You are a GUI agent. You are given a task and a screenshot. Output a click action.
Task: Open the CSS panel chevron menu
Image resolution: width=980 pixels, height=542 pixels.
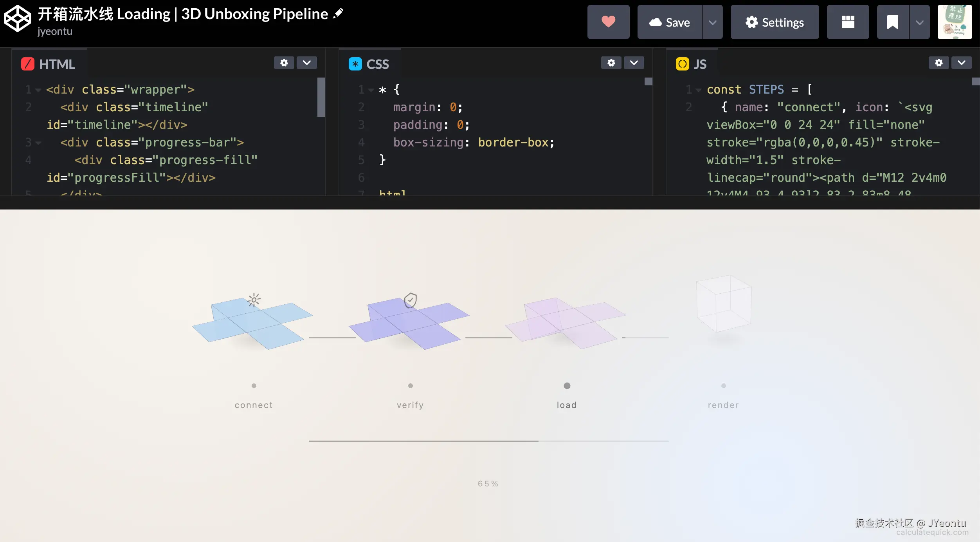[634, 63]
